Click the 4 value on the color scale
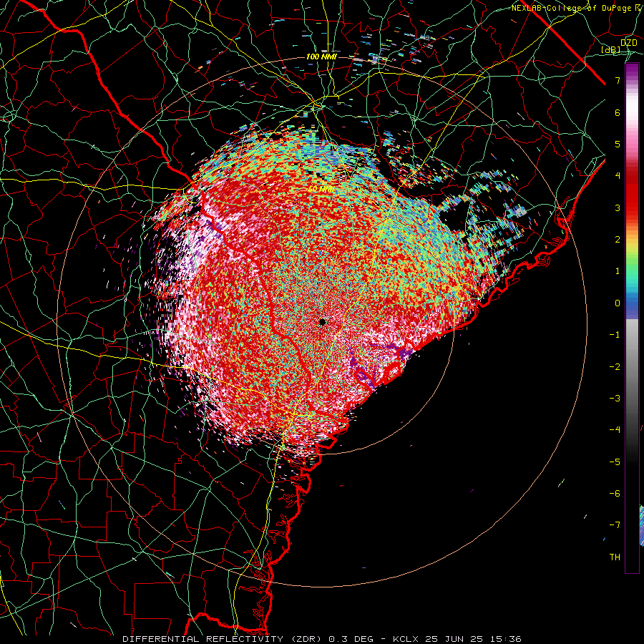This screenshot has width=644, height=644. [x=618, y=176]
